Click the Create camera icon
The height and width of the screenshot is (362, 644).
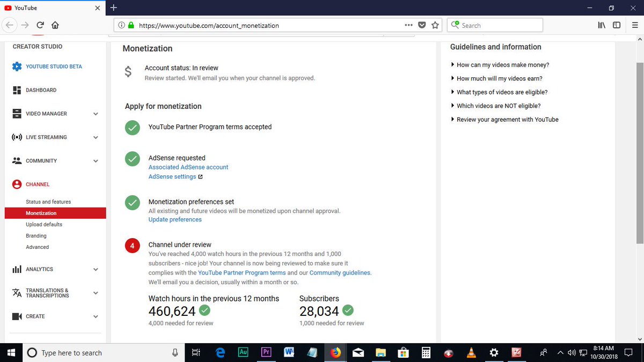[17, 316]
